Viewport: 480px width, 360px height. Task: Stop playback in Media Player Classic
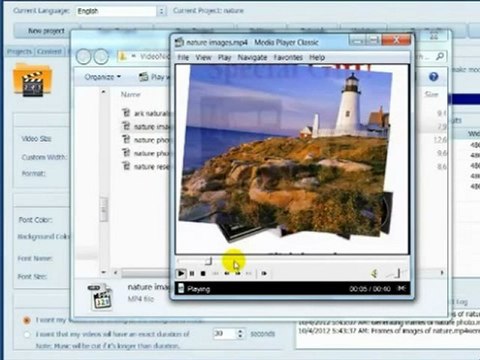[203, 273]
